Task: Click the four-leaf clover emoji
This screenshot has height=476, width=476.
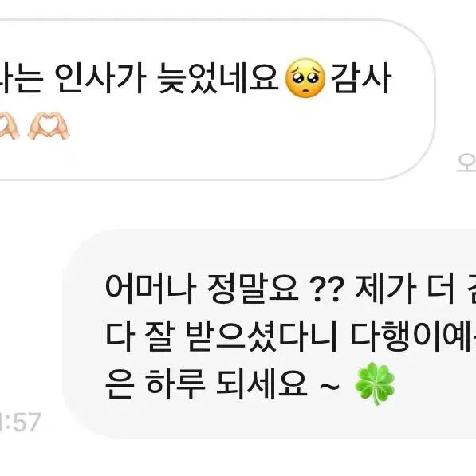Action: [x=376, y=383]
